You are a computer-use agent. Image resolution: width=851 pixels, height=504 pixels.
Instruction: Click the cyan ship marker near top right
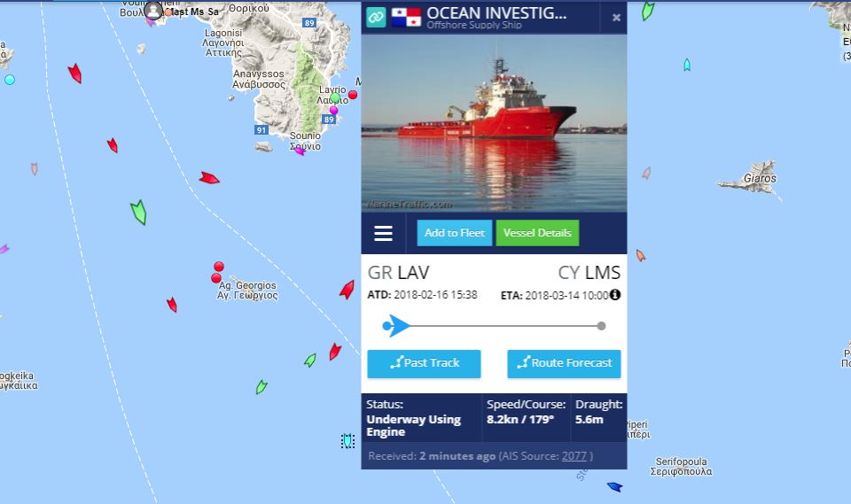(687, 65)
